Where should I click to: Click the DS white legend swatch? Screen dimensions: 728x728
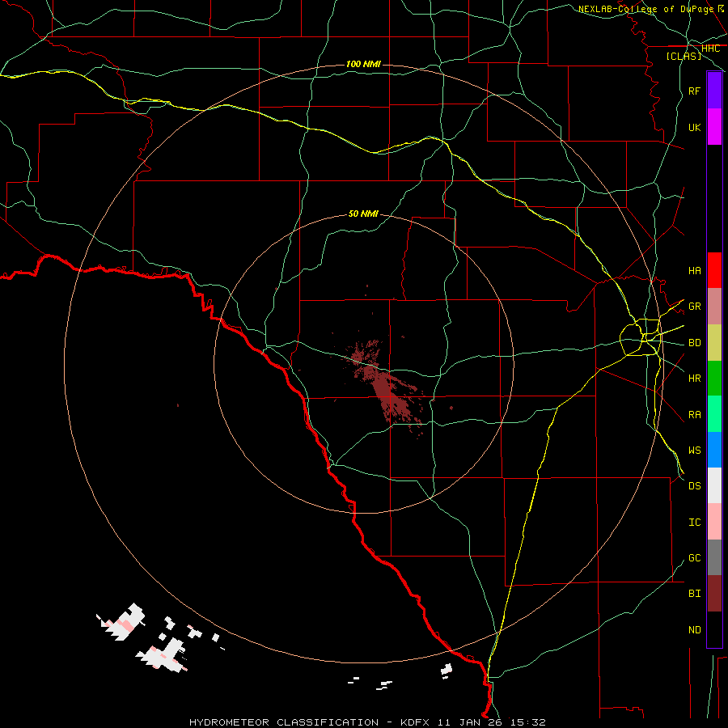click(x=714, y=485)
